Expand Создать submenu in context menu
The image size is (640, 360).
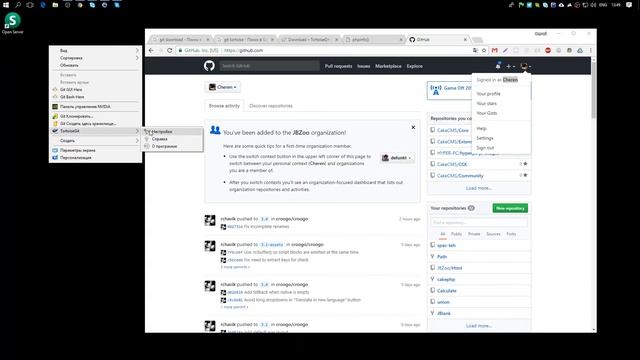coord(95,141)
